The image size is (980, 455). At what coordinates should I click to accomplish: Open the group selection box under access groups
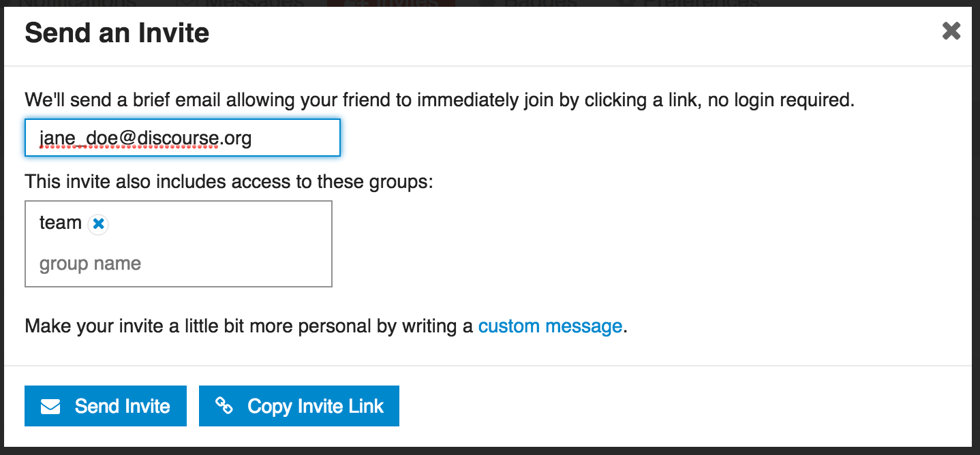pyautogui.click(x=179, y=244)
